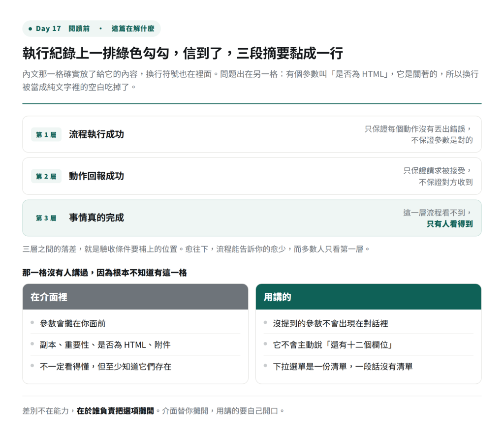504x435 pixels.
Task: Click the closing text "介面替你攤開，用講的要自己開口"
Action: (220, 411)
